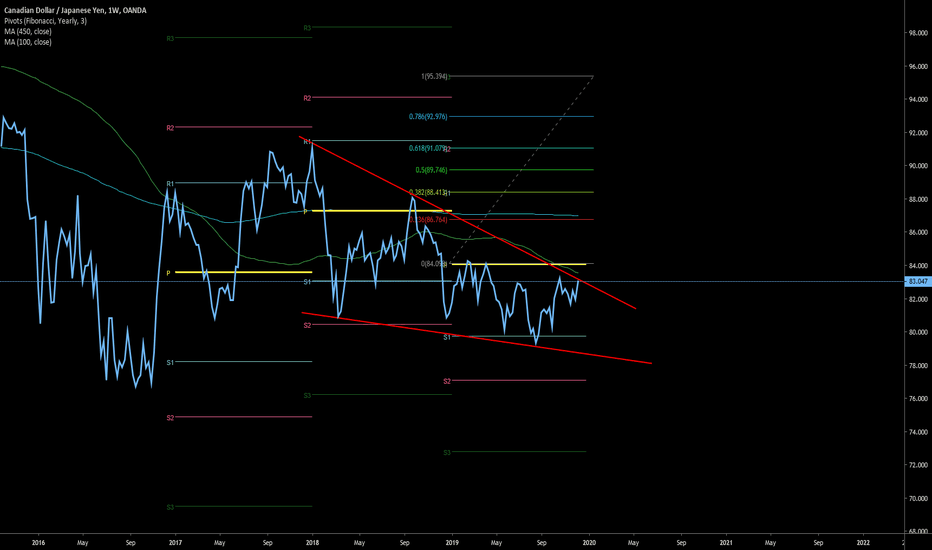
Task: Click the 83.047 current price tag
Action: pos(917,281)
